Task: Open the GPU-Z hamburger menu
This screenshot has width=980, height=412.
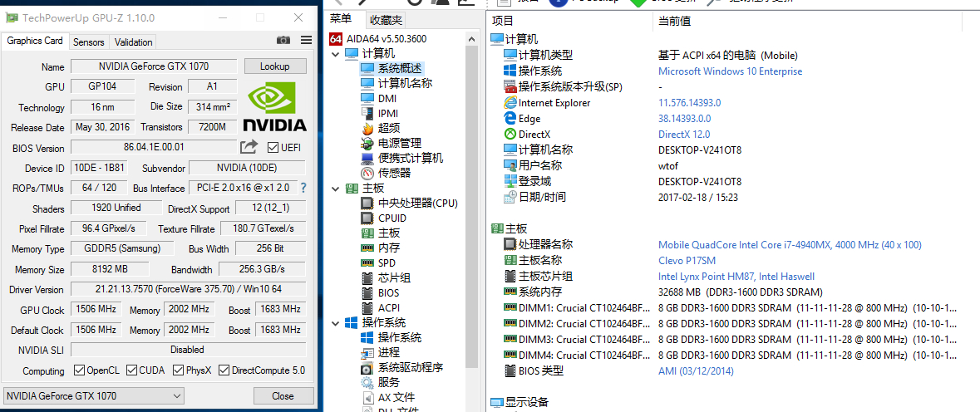Action: pyautogui.click(x=306, y=40)
